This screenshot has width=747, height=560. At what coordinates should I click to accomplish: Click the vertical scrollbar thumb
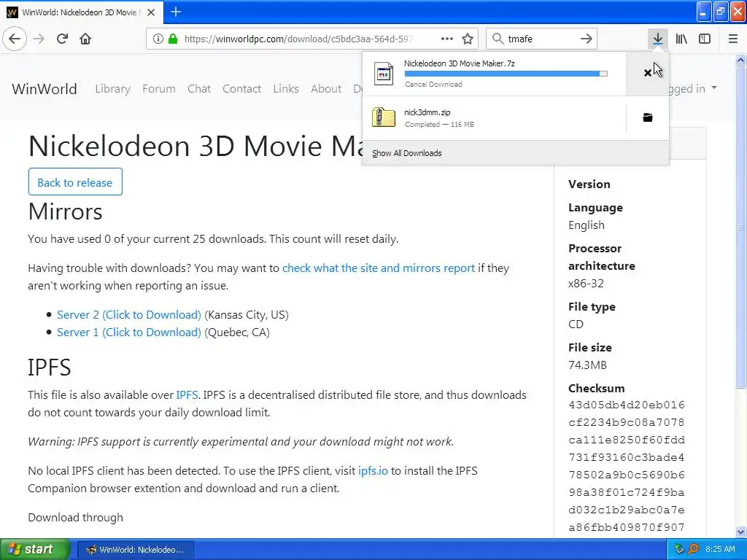(741, 227)
